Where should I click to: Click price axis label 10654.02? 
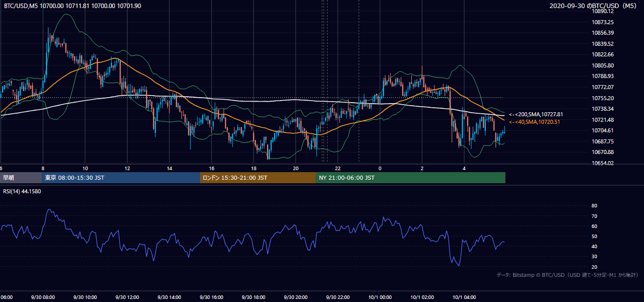pos(603,163)
